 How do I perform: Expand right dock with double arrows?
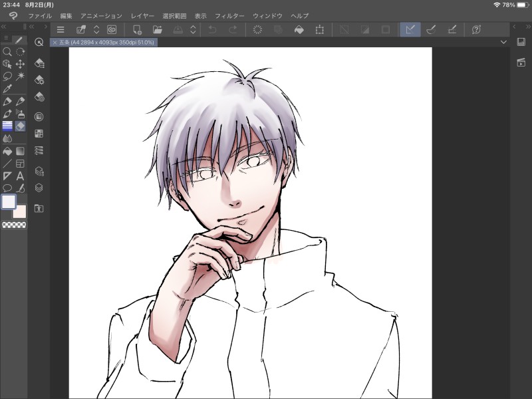point(528,27)
